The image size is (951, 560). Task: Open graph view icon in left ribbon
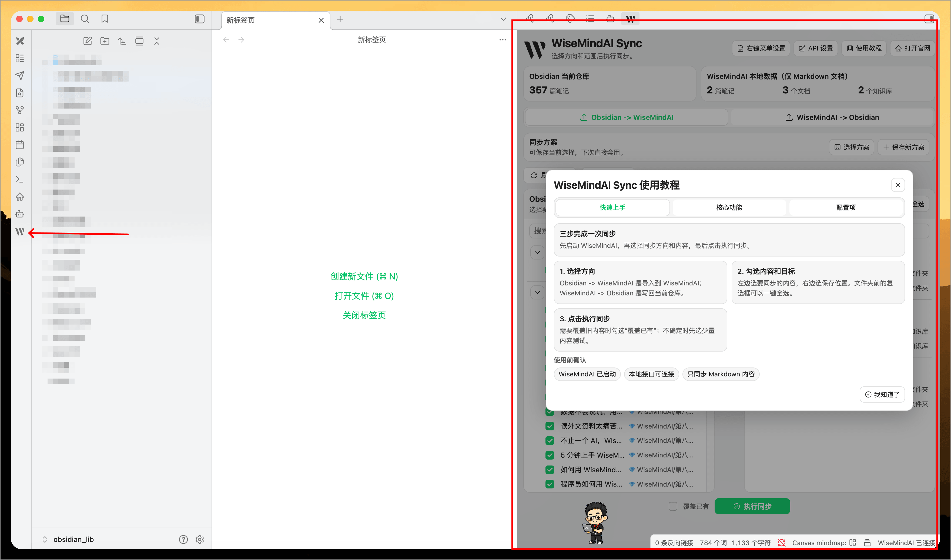(x=20, y=110)
